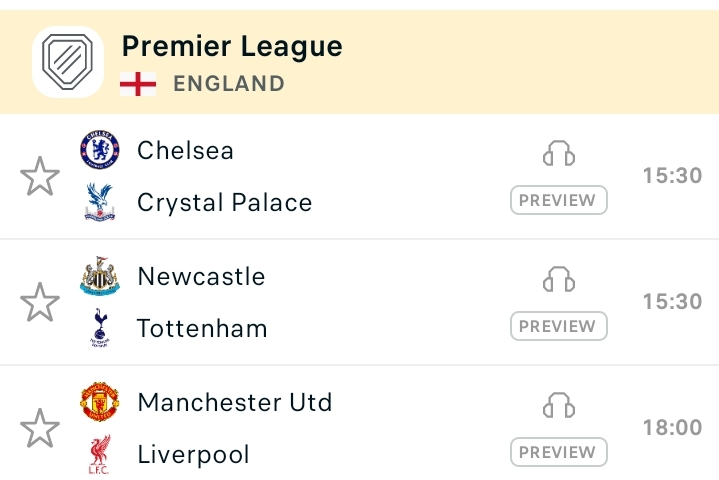Viewport: 719px width, 480px height.
Task: Click the Newcastle club crest
Action: click(x=100, y=276)
